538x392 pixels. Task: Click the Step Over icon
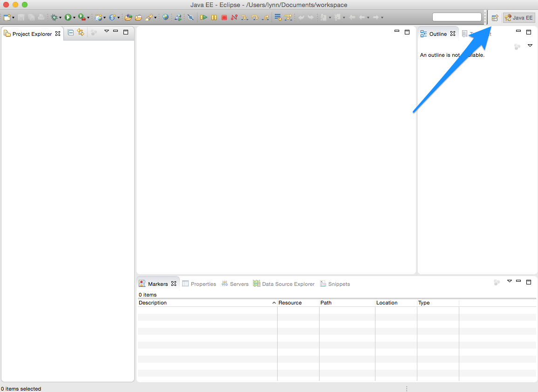[x=255, y=17]
